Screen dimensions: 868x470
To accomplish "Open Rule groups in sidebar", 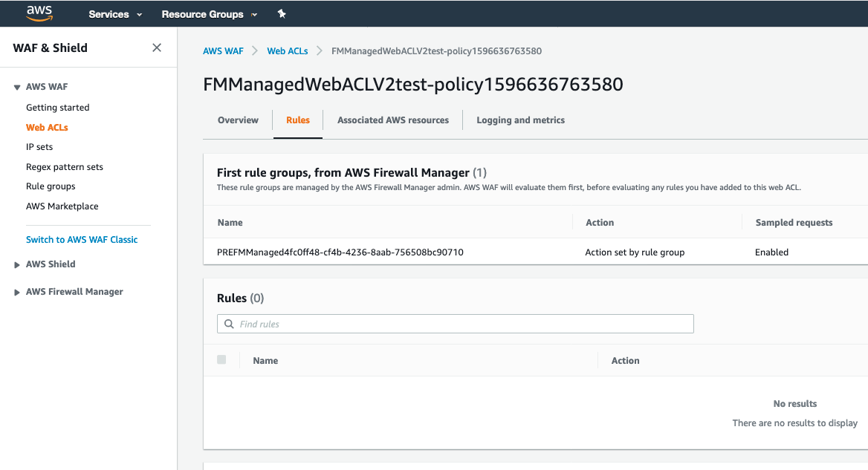I will (x=51, y=186).
